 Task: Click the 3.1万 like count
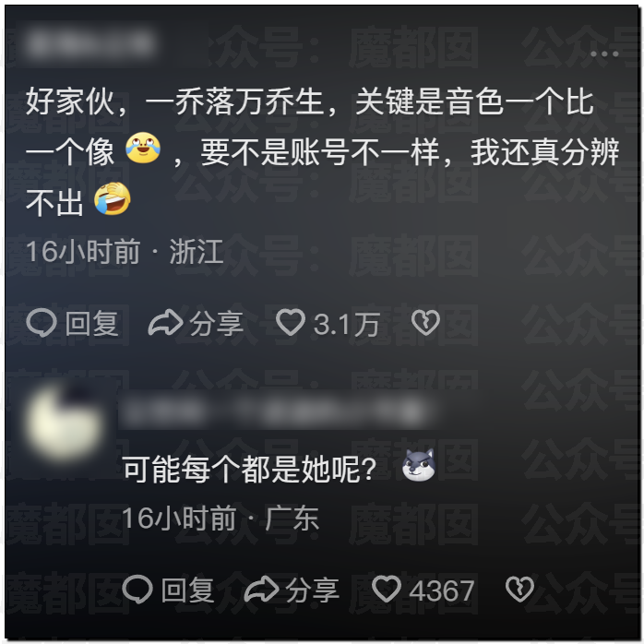pos(347,324)
